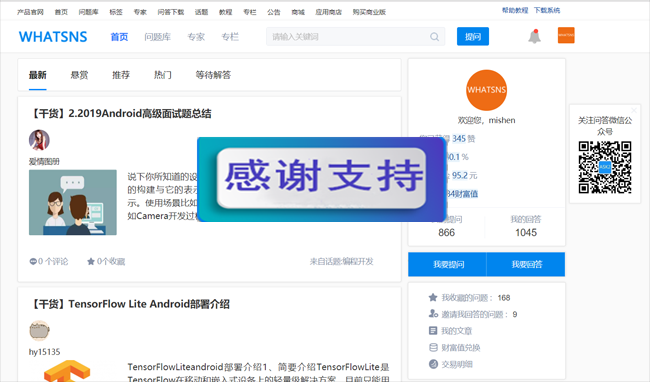Switch to the 悬赏 tab
The height and width of the screenshot is (382, 650).
click(x=79, y=75)
